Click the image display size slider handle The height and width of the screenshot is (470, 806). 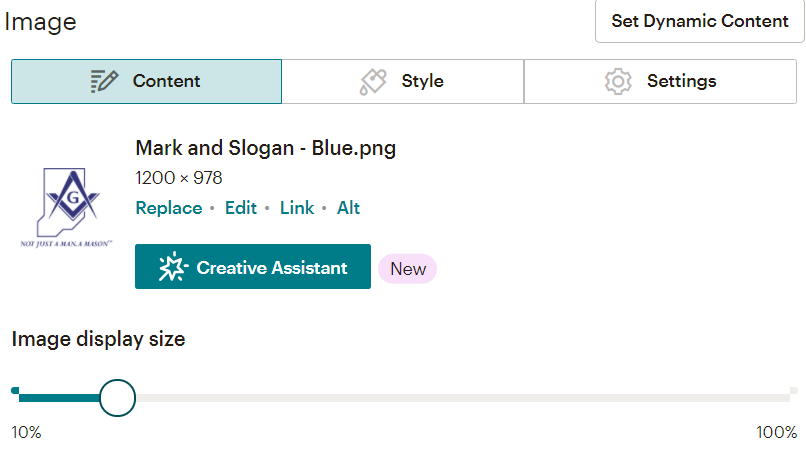point(117,397)
